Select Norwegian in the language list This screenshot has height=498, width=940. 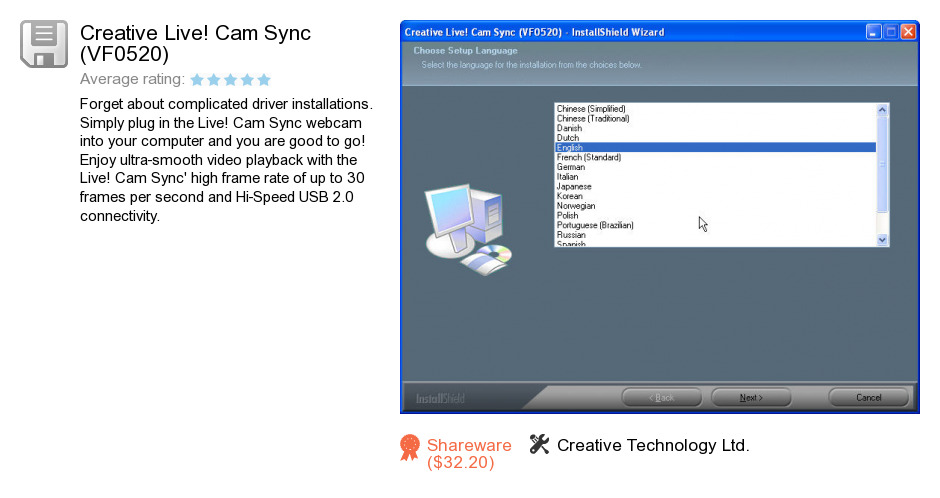tap(715, 206)
